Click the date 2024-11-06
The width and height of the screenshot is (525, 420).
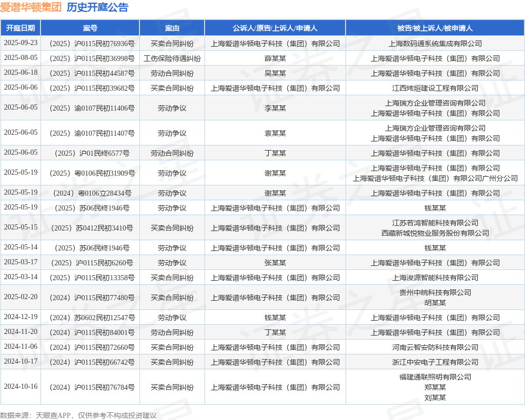pos(21,346)
